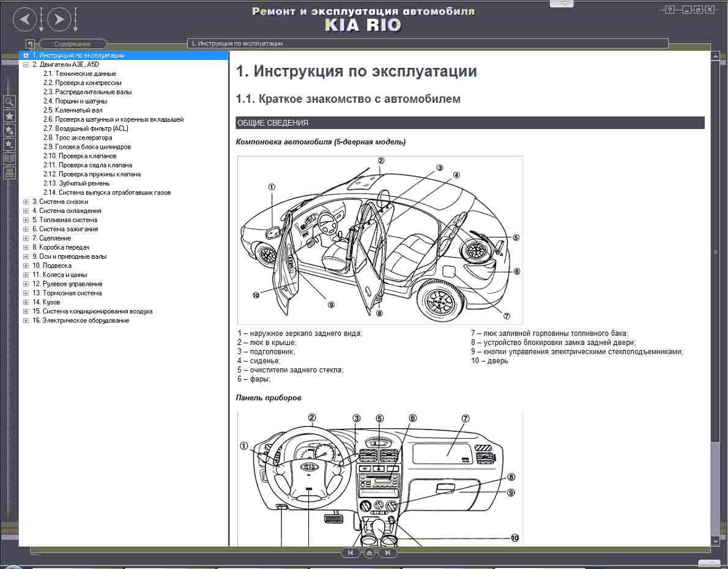Open '2.10. Проверка клапанов' topic
The image size is (728, 569).
pos(80,155)
